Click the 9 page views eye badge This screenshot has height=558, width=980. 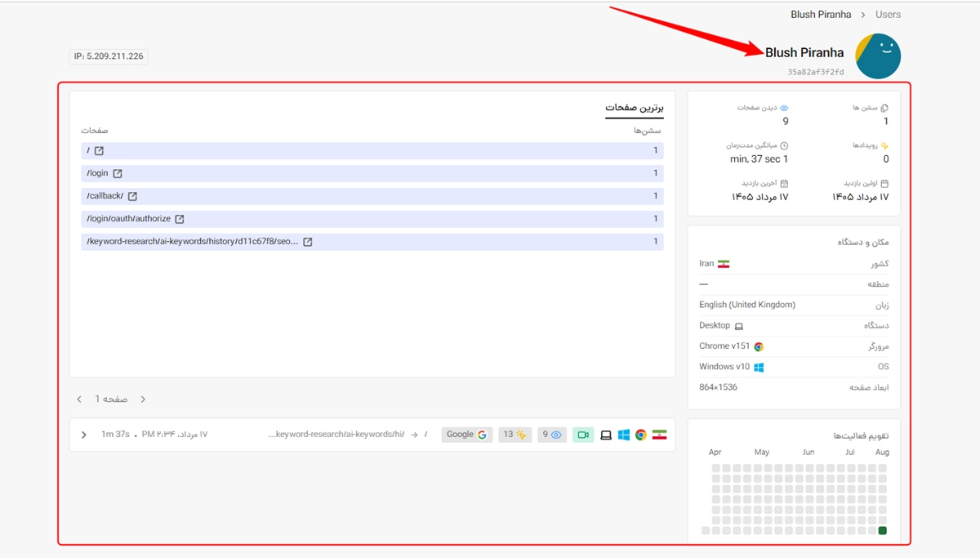[x=552, y=435]
